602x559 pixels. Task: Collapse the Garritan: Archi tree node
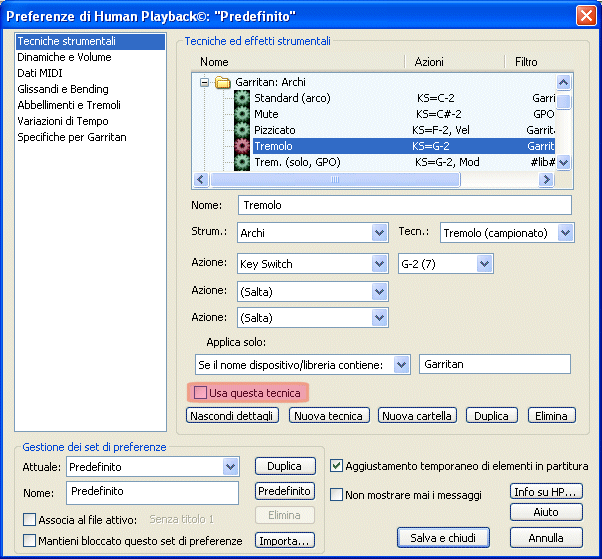point(204,83)
